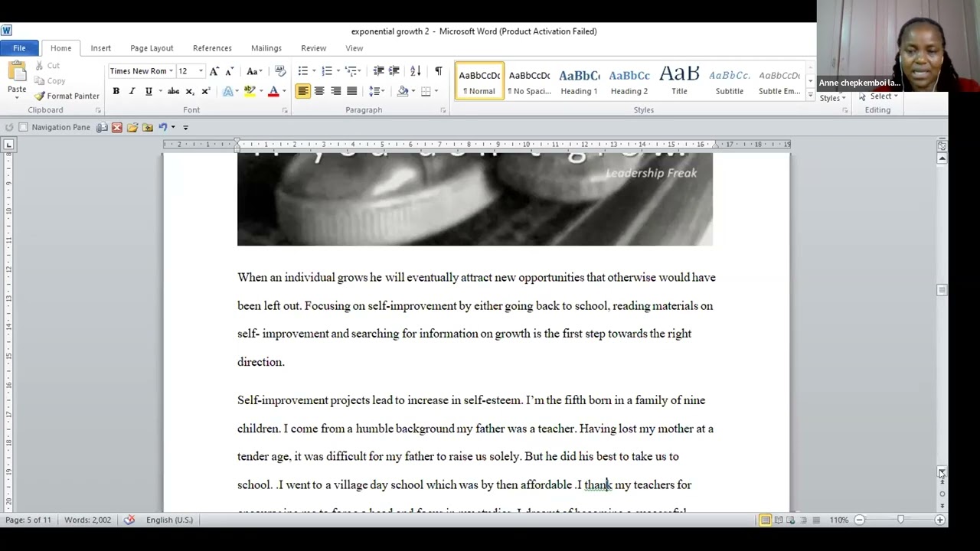Click the zoom slider handle

(x=900, y=520)
